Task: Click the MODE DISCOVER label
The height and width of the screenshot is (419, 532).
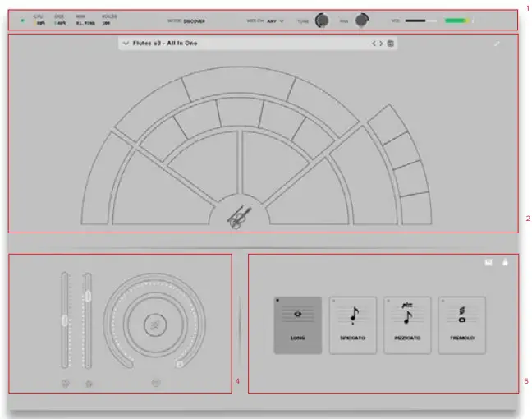Action: click(x=186, y=21)
